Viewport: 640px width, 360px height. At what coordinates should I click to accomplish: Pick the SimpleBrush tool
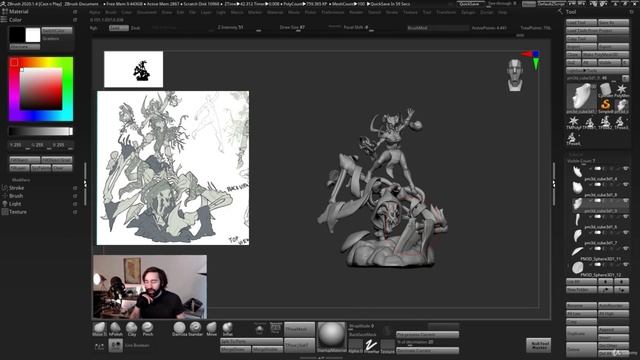(606, 106)
